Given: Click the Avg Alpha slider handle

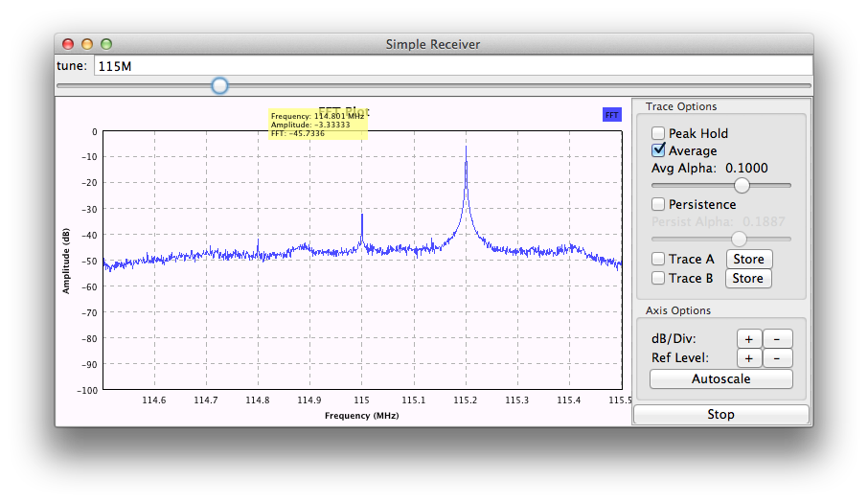Looking at the screenshot, I should (741, 185).
